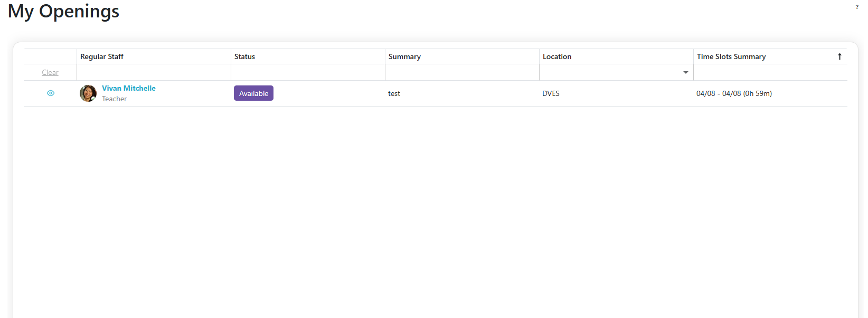Click the eye icon to view the opening
Viewport: 868px width, 318px height.
(x=51, y=93)
